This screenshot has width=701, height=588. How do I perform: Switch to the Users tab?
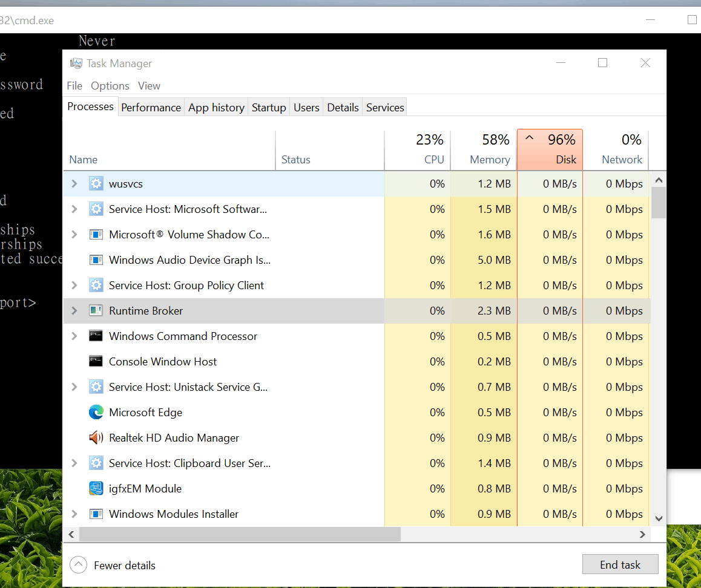(x=306, y=108)
